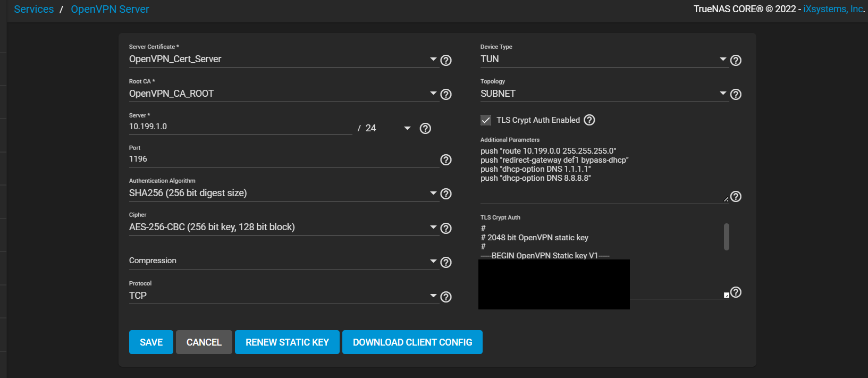
Task: Click the push "redirect-gateway def1 bypass-dhcp" line
Action: [x=554, y=160]
